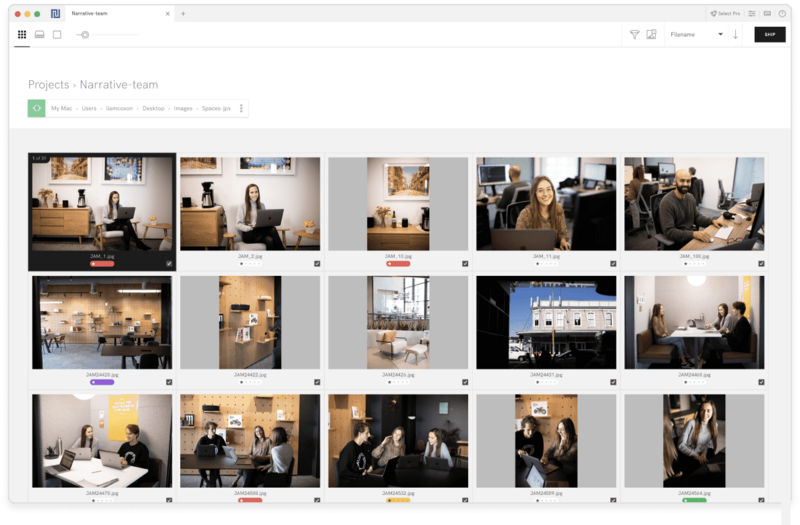The height and width of the screenshot is (525, 800).
Task: Switch to filmstrip view layout
Action: click(x=39, y=35)
